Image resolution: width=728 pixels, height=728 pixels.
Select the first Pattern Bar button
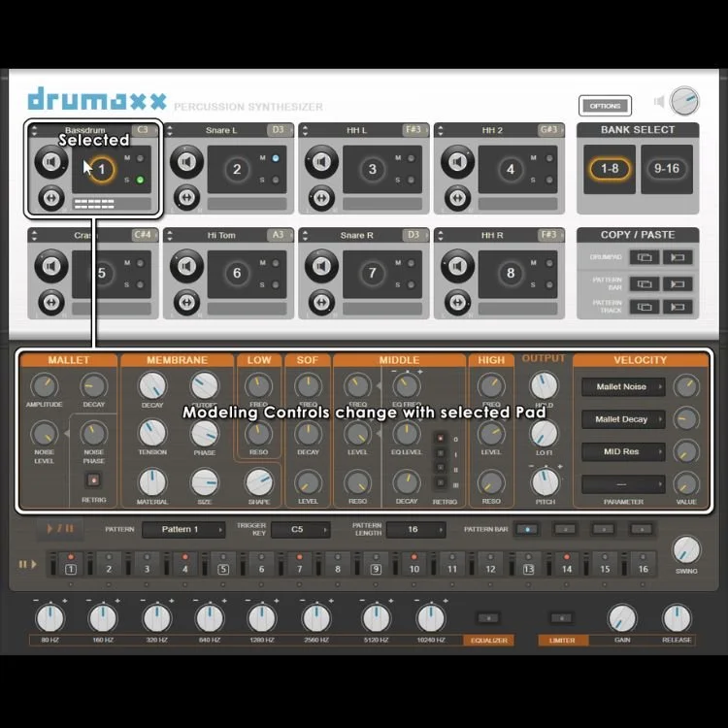click(x=527, y=529)
